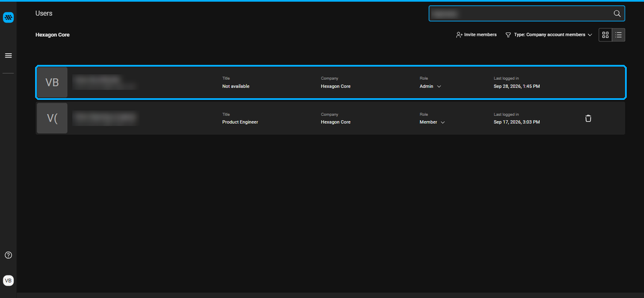This screenshot has height=298, width=644.
Task: Click 'Product Engineer' title text
Action: tap(240, 122)
